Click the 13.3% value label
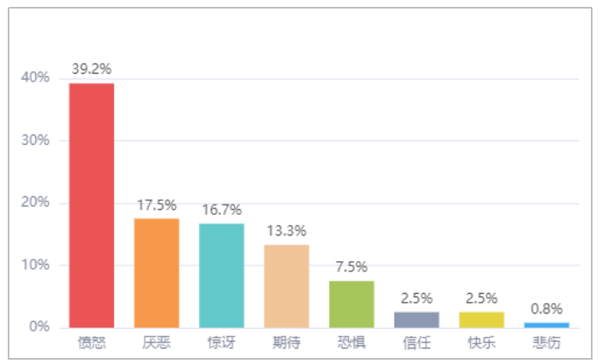Viewport: 602px width, 364px height. [286, 231]
